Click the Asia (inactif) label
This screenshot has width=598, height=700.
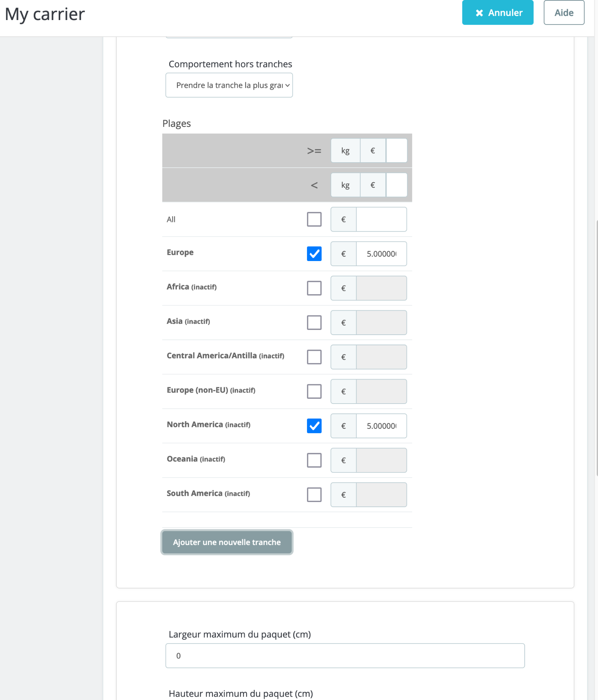(x=188, y=321)
